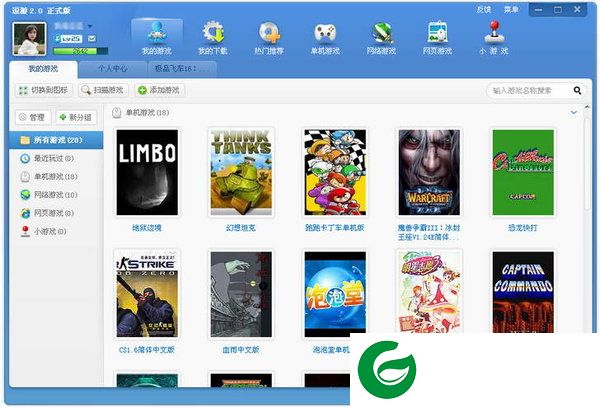The image size is (600, 408).
Task: Click CS1.6简体中文版 title link
Action: (147, 350)
